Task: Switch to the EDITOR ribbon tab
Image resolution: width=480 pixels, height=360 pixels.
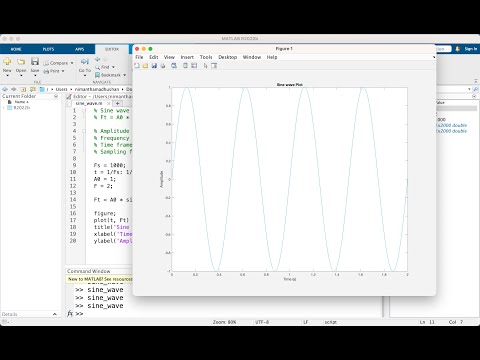Action: 112,49
